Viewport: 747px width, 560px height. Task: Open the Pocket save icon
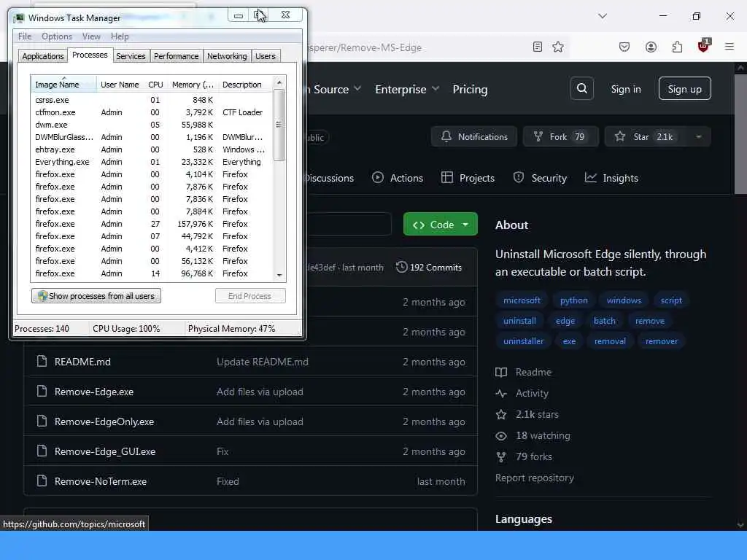point(624,47)
